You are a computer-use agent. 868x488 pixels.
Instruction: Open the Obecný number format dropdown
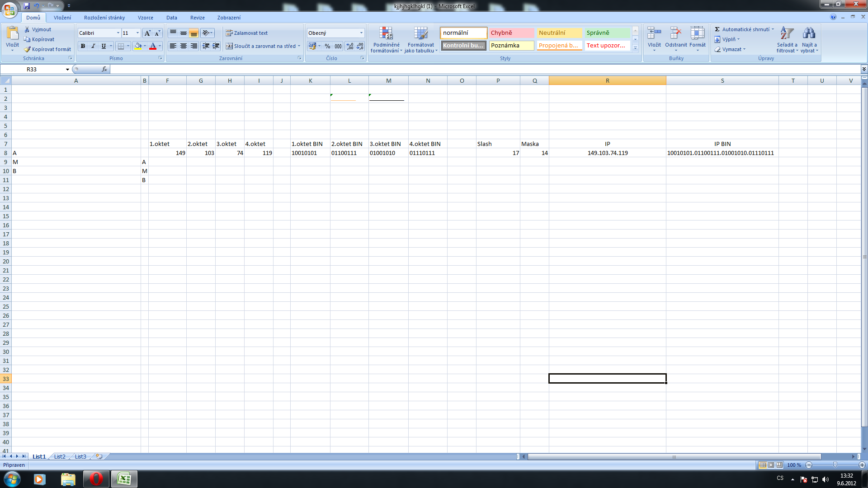pos(361,33)
